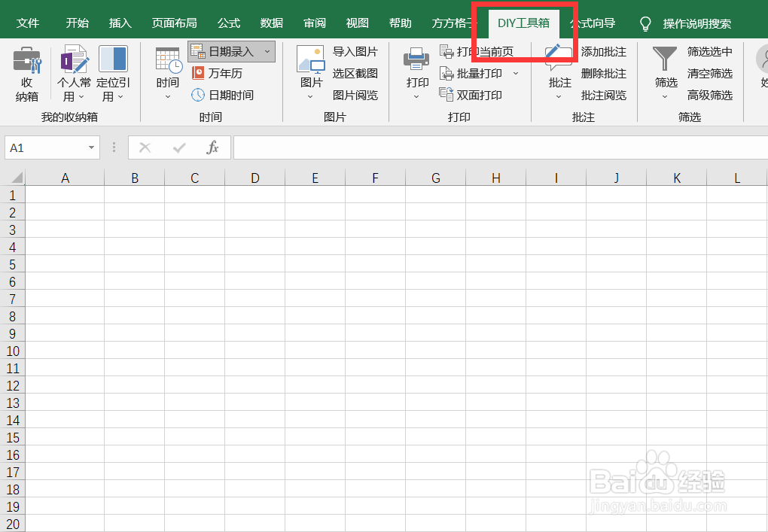Viewport: 768px width, 532px height.
Task: Expand the 日期录入 dropdown arrow
Action: point(267,51)
